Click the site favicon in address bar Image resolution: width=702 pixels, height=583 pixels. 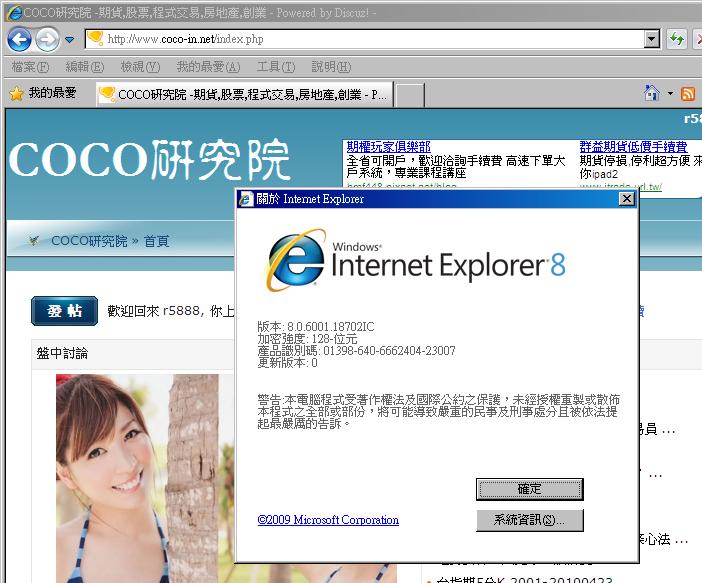[95, 39]
